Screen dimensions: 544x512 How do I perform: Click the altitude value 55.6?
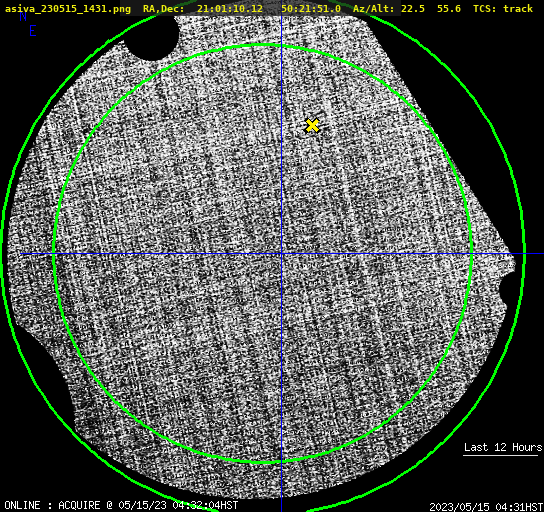pos(449,8)
